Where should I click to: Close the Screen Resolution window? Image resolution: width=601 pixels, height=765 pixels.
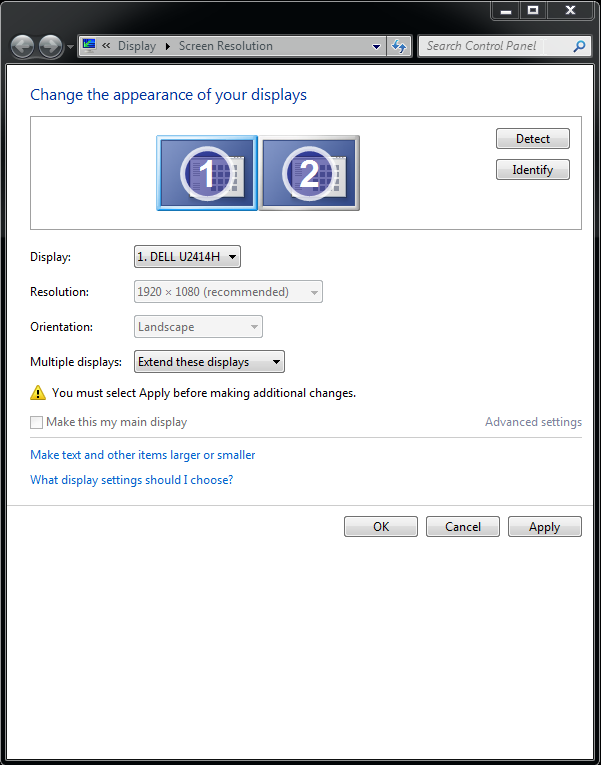pyautogui.click(x=570, y=11)
